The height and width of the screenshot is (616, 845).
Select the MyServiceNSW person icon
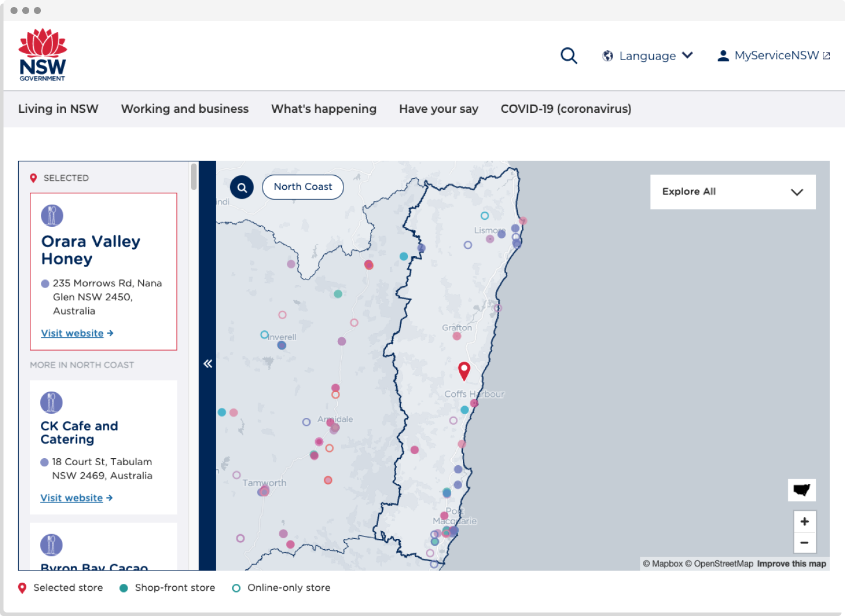tap(723, 56)
